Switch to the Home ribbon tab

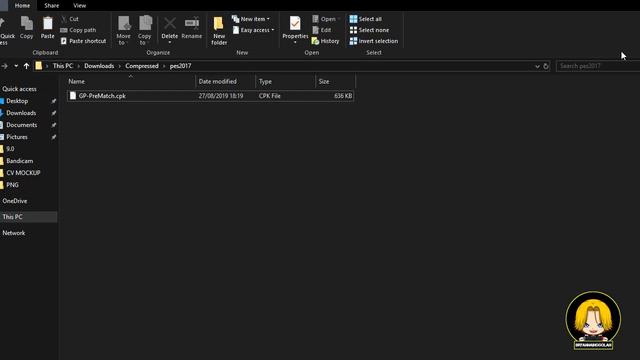pos(22,5)
